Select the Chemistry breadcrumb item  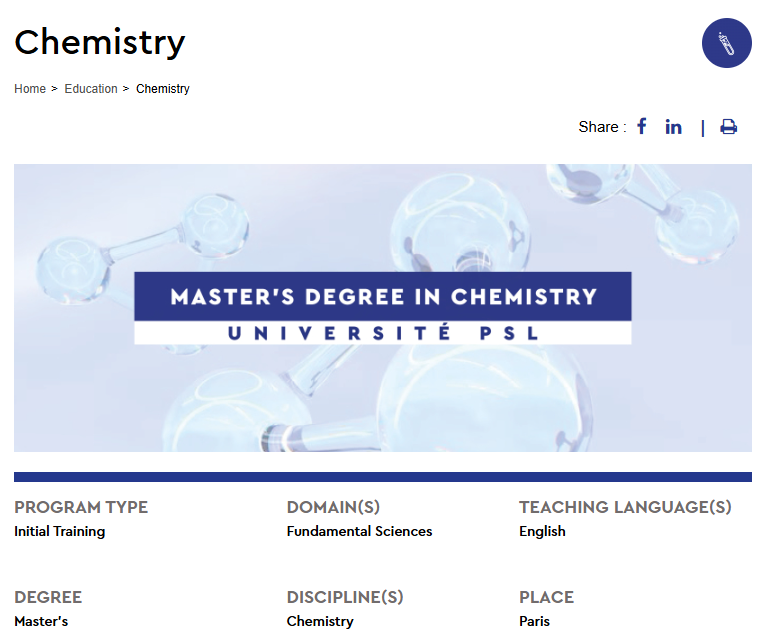(163, 89)
